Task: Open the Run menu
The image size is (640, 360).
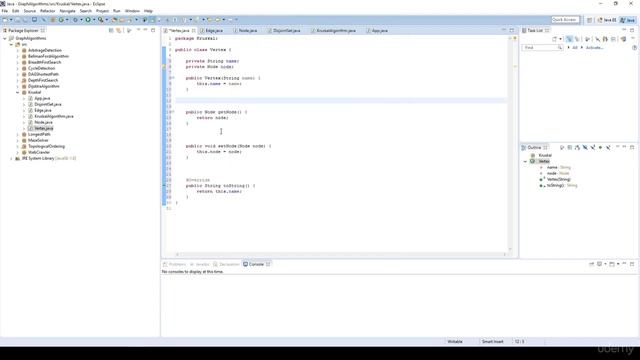Action: (x=117, y=11)
